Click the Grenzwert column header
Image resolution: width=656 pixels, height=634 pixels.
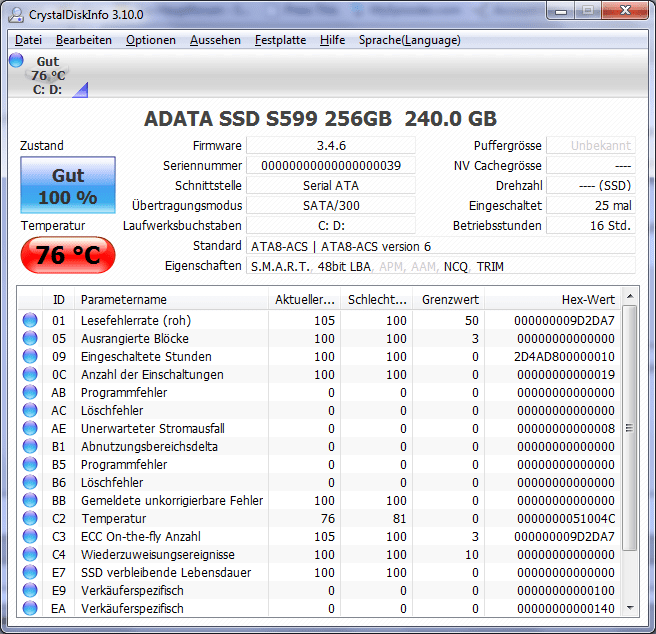click(x=448, y=300)
